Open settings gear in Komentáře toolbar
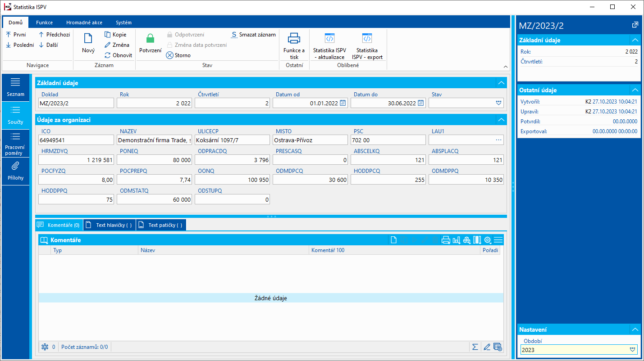The height and width of the screenshot is (361, 644). coord(488,240)
